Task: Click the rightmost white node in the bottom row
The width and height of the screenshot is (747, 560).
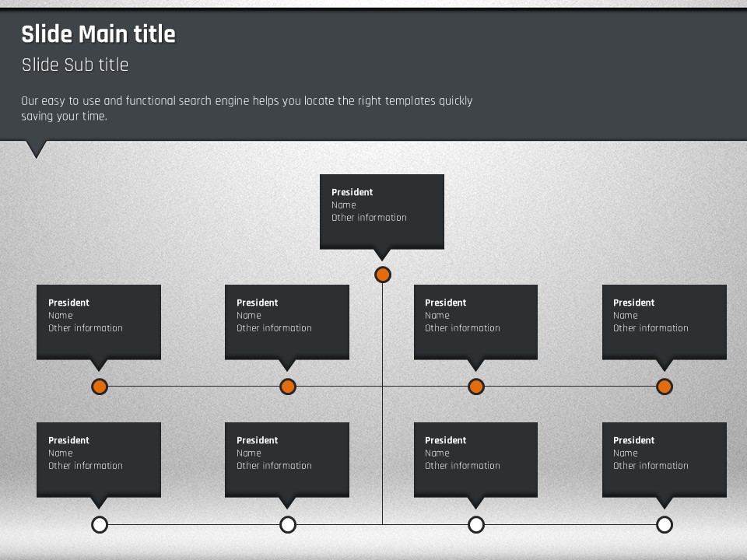Action: 665,524
